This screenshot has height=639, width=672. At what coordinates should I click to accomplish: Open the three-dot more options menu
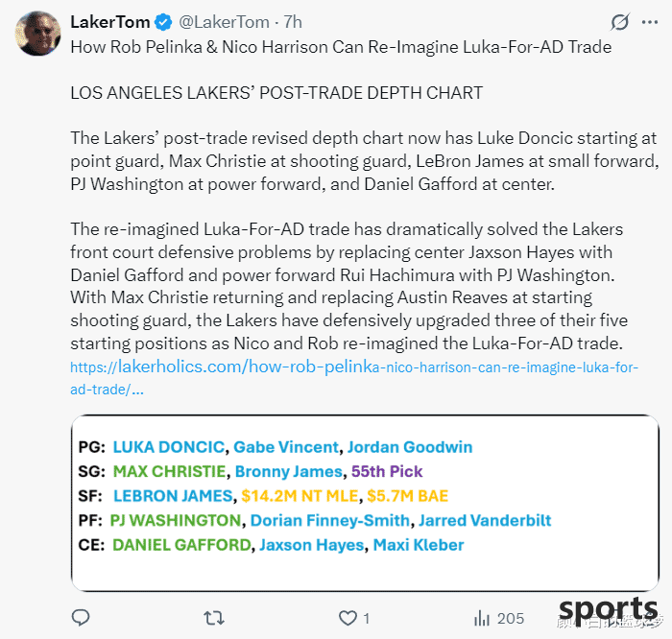(650, 22)
